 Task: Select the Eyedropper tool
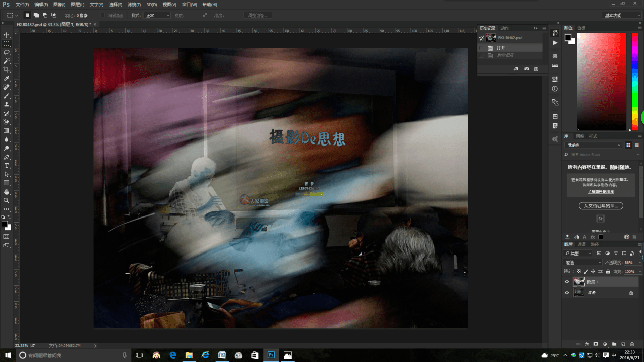point(7,79)
